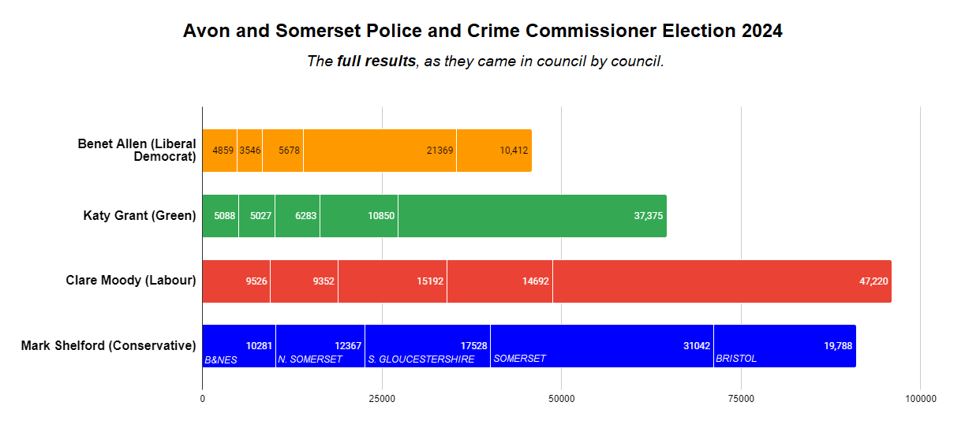Click Mark Shelford's 10281 B&NES segment

coord(239,346)
